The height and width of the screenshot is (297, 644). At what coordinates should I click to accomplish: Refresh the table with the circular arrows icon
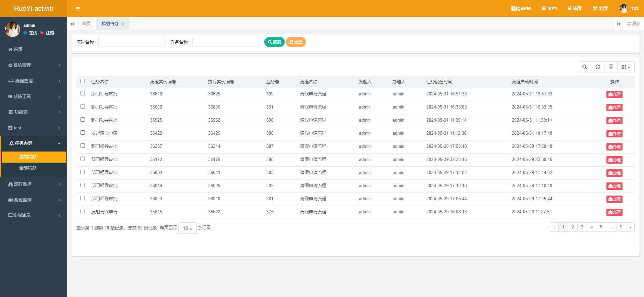pos(598,67)
